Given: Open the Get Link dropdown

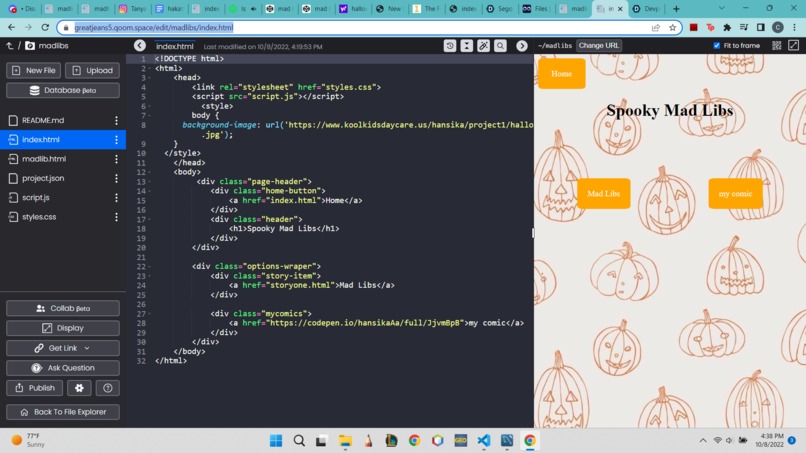Looking at the screenshot, I should [63, 348].
